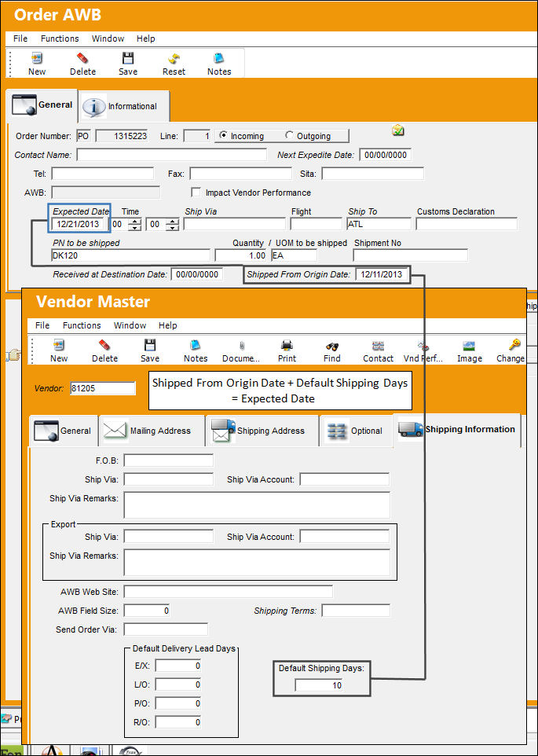The height and width of the screenshot is (756, 538).
Task: Click New icon in Order AWB toolbar
Action: click(37, 59)
